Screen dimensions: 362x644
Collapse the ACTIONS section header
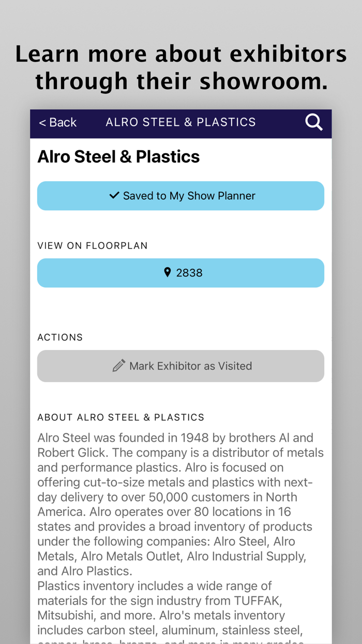click(x=60, y=337)
